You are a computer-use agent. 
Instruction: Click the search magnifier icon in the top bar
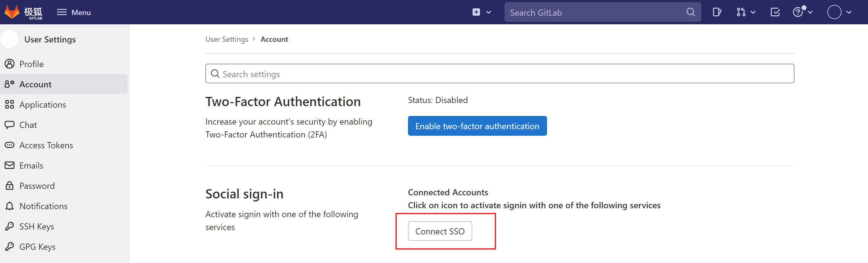690,12
